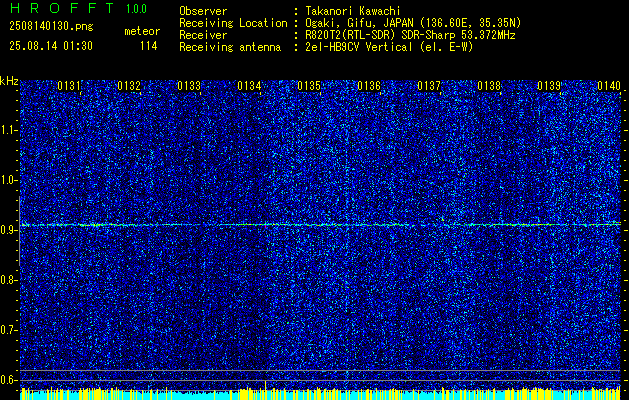Click the 0138 time marker
This screenshot has height=400, width=629.
pos(489,86)
